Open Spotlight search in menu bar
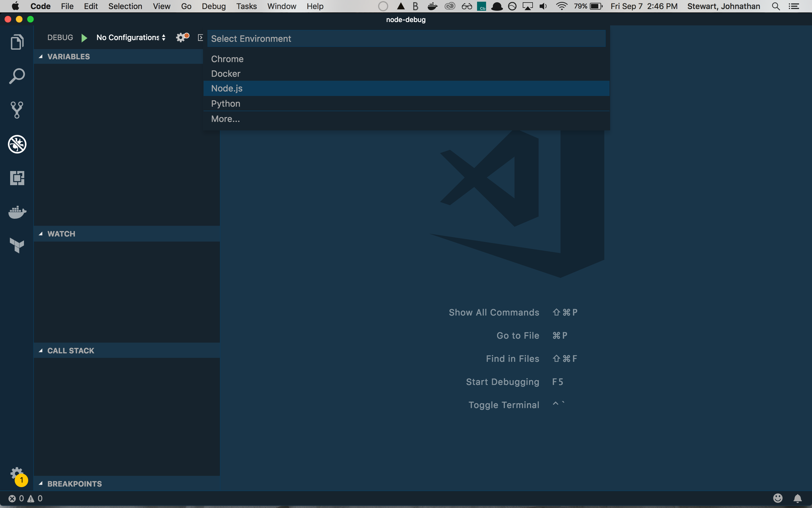 [x=776, y=6]
